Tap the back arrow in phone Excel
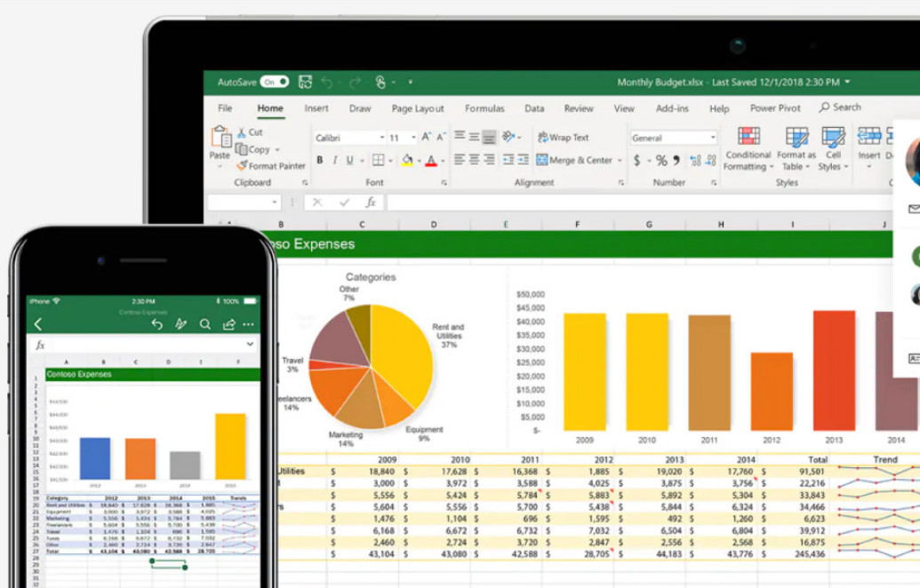Image resolution: width=920 pixels, height=588 pixels. pos(38,324)
